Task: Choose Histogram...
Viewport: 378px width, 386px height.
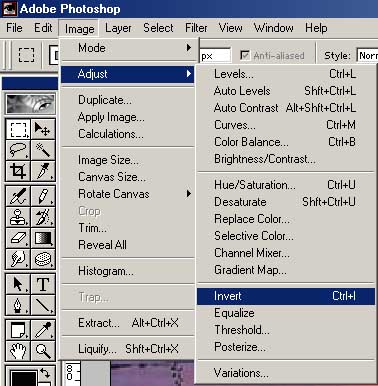Action: [128, 271]
